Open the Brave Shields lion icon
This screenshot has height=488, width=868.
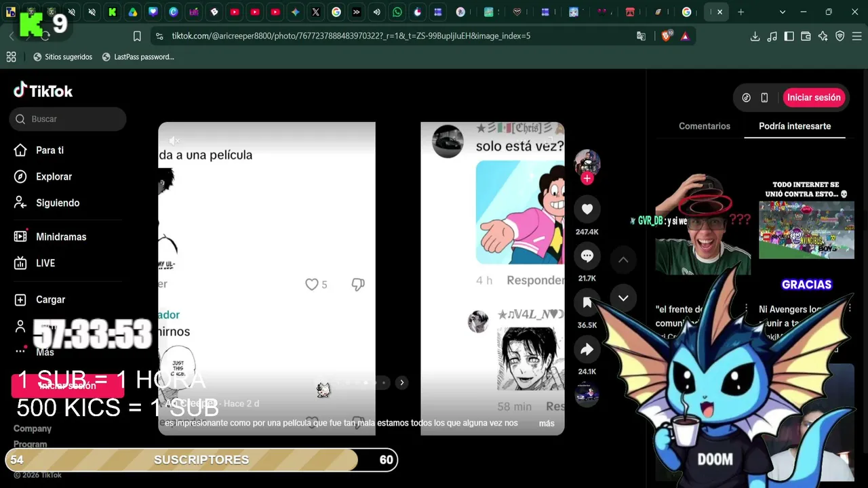[666, 36]
